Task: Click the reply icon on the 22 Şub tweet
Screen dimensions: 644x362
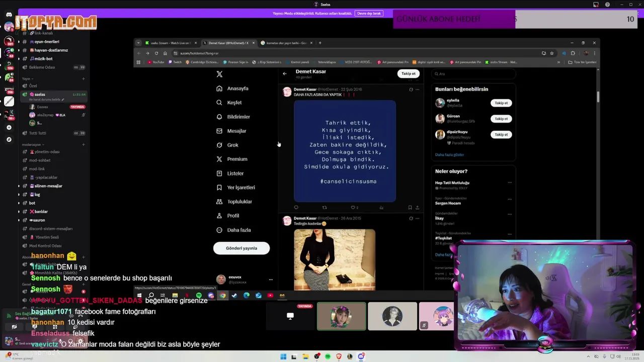Action: pyautogui.click(x=296, y=207)
